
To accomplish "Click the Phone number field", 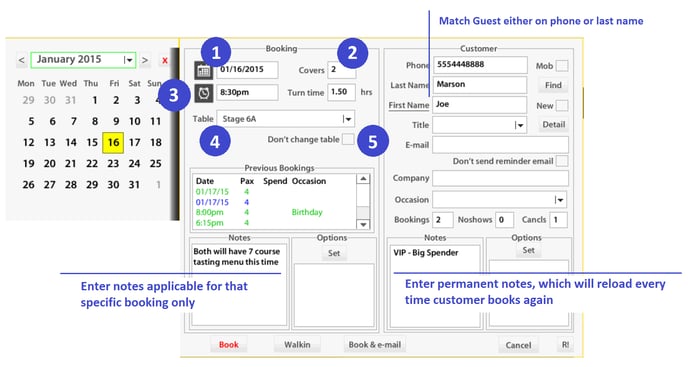I will tap(480, 65).
